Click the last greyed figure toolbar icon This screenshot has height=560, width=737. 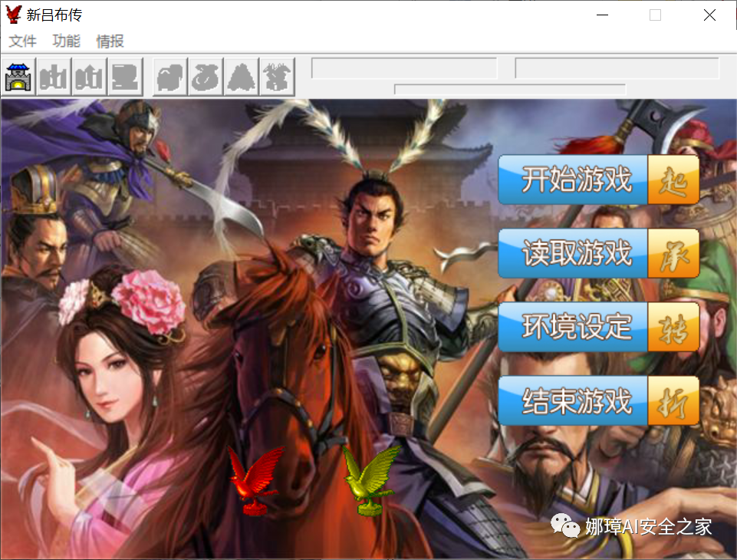click(278, 77)
